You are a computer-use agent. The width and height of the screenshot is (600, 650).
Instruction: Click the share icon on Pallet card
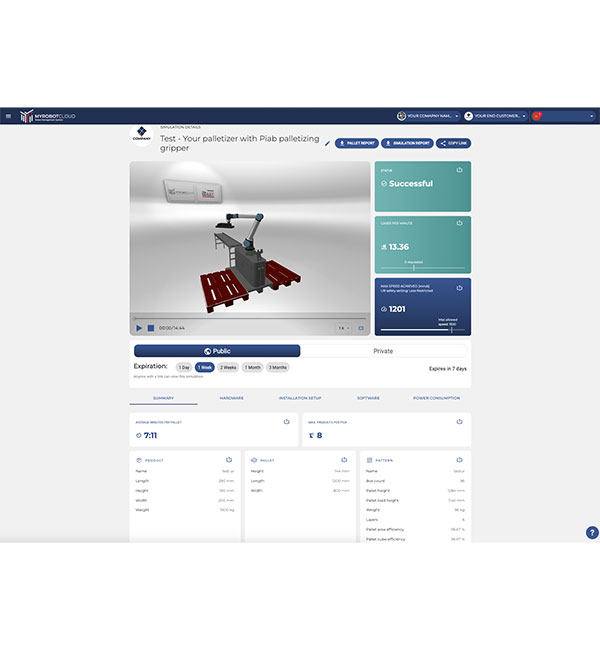[x=344, y=460]
